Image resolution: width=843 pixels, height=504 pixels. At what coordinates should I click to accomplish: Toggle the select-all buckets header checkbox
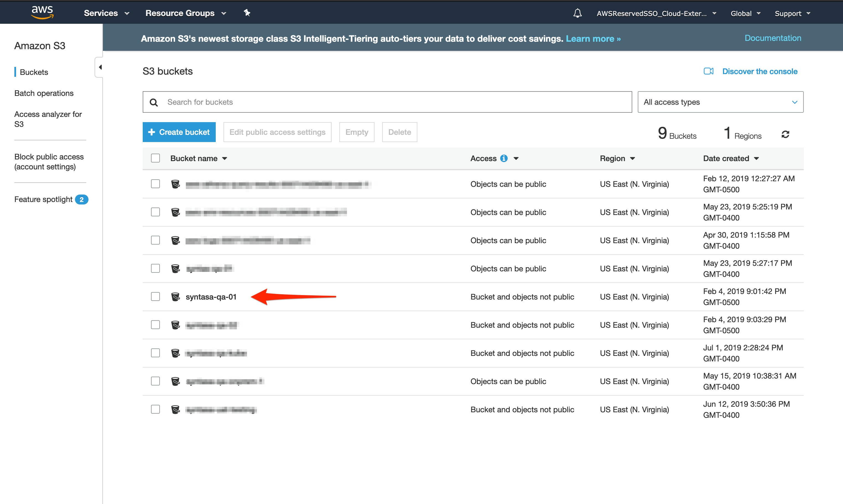pos(155,158)
